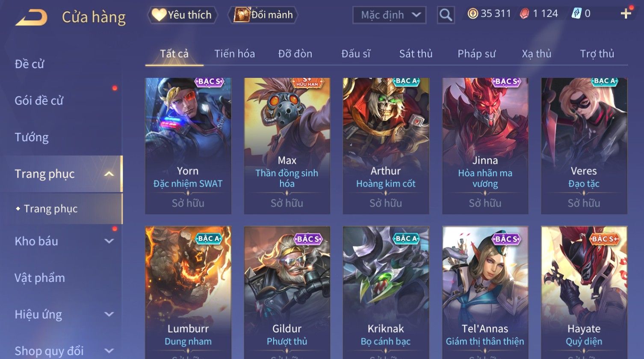Click the back arrow icon
The image size is (644, 359).
pos(31,17)
